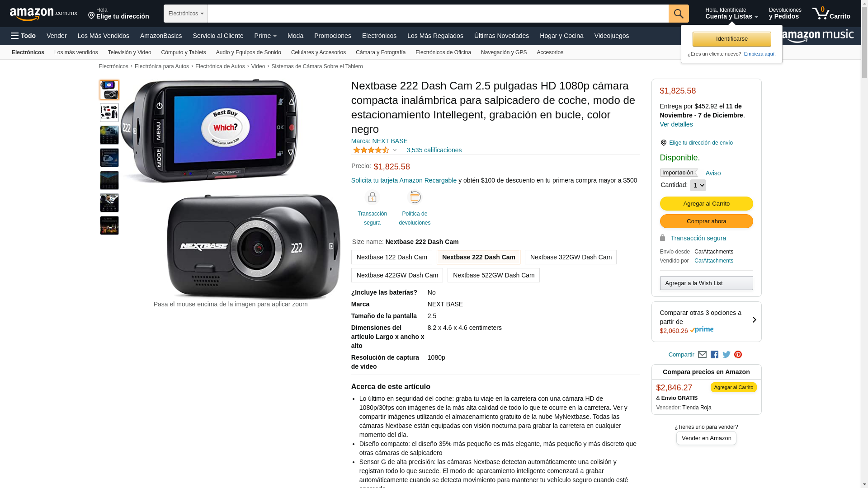This screenshot has width=868, height=488.
Task: Select Nextbase 322GW Dash Cam size option
Action: [571, 257]
